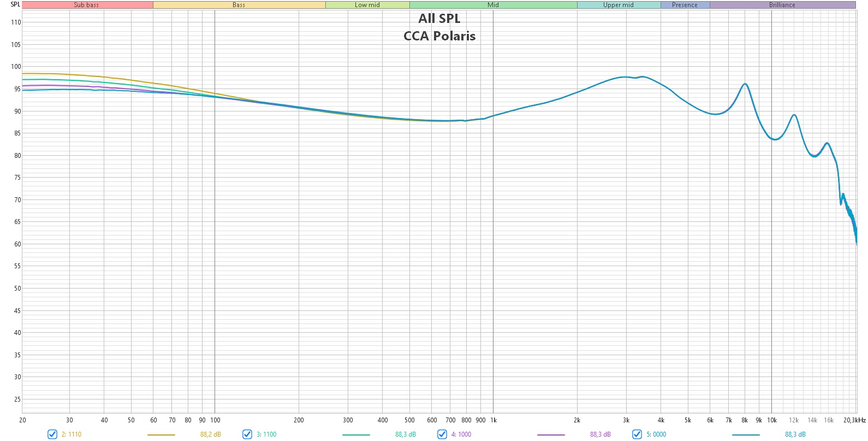
Task: Click the '60' SPL axis value
Action: [17, 244]
